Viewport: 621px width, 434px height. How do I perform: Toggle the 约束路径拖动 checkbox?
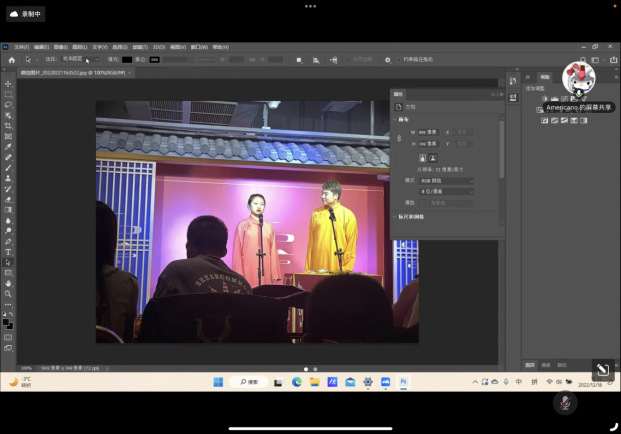coord(399,60)
